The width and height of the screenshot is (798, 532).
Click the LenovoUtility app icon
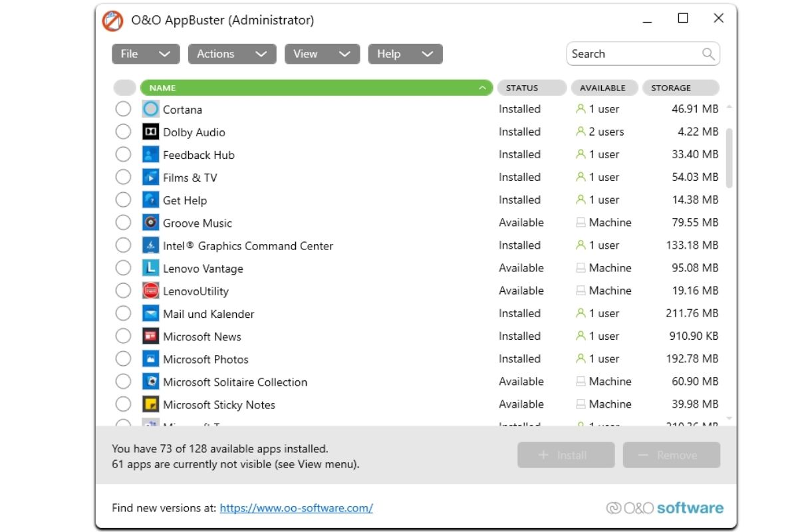(x=151, y=291)
